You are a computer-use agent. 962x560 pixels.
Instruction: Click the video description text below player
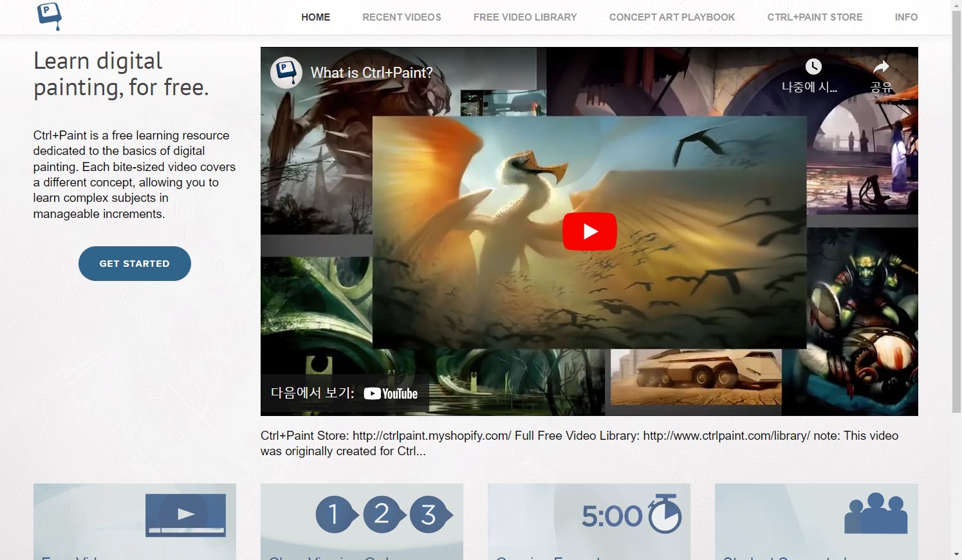coord(579,443)
